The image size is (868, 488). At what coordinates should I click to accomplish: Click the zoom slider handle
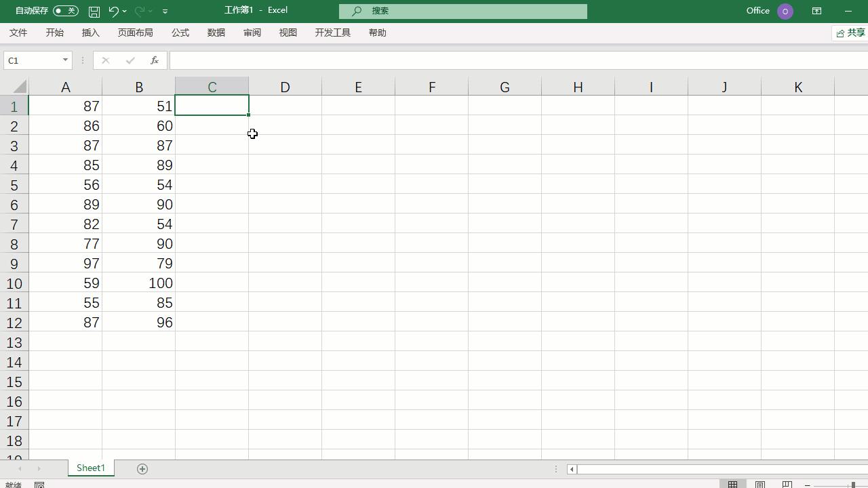[x=853, y=485]
